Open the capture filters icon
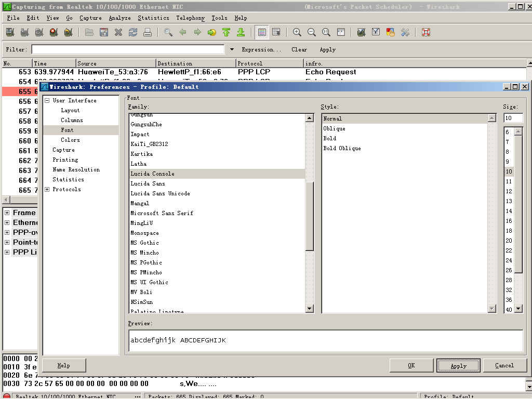 click(x=362, y=32)
